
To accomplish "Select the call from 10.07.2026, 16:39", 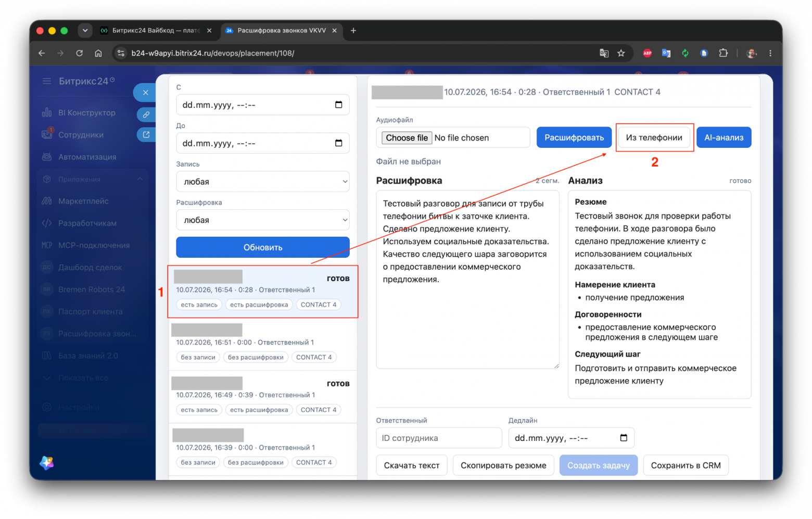I will tap(262, 449).
